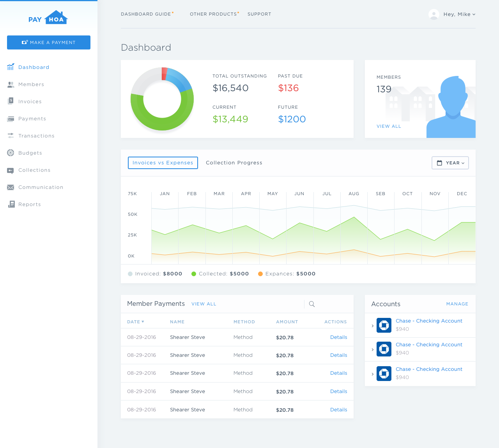Open the Support link
The image size is (499, 448).
259,14
